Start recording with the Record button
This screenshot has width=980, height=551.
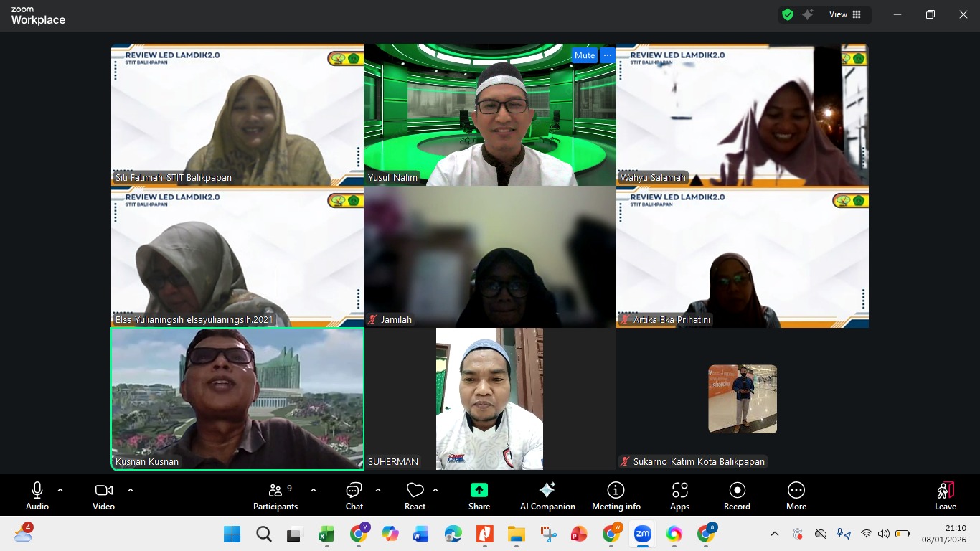coord(737,496)
